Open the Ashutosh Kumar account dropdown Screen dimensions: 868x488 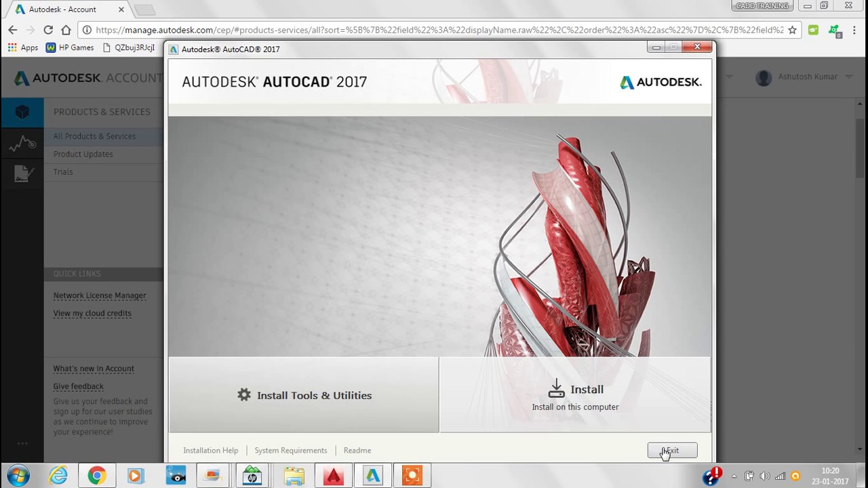(848, 77)
